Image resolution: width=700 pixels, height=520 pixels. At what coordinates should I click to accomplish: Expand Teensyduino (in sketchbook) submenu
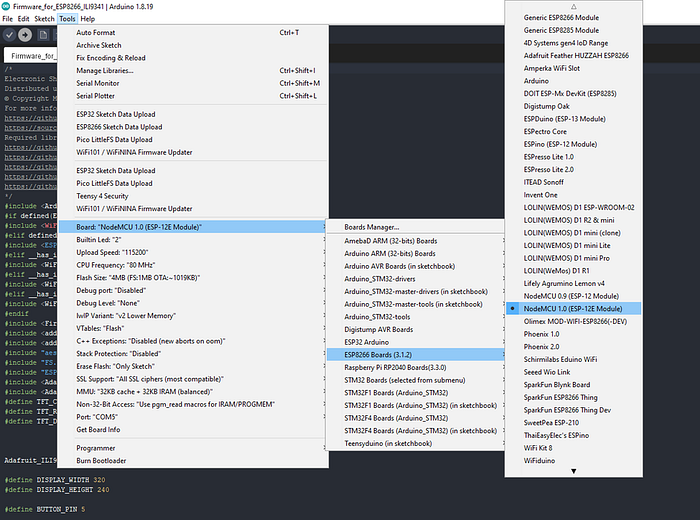point(416,443)
